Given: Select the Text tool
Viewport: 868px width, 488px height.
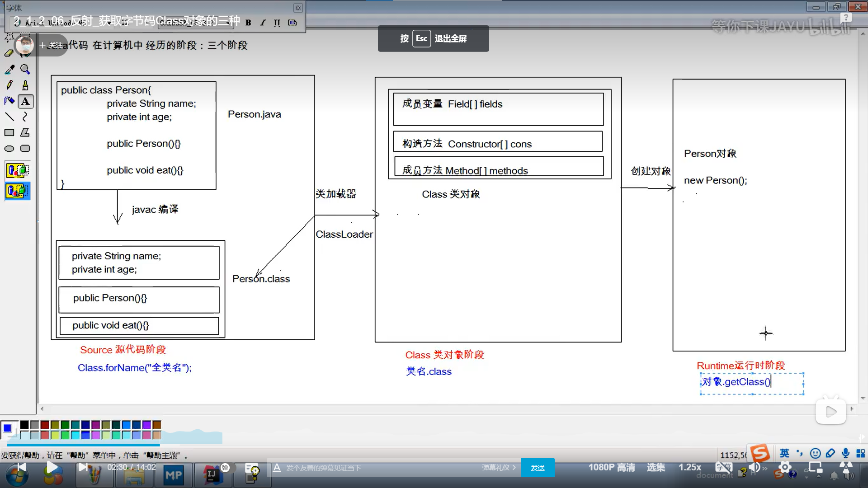Looking at the screenshot, I should [25, 101].
